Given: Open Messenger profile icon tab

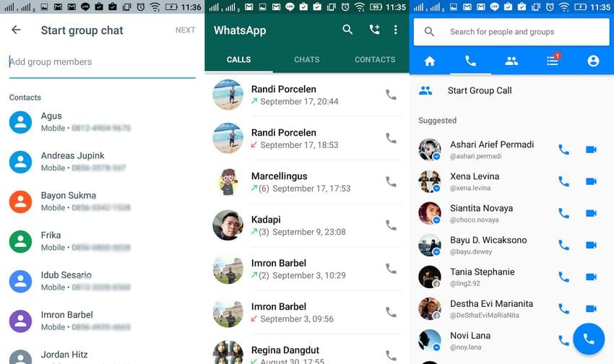Looking at the screenshot, I should 593,61.
